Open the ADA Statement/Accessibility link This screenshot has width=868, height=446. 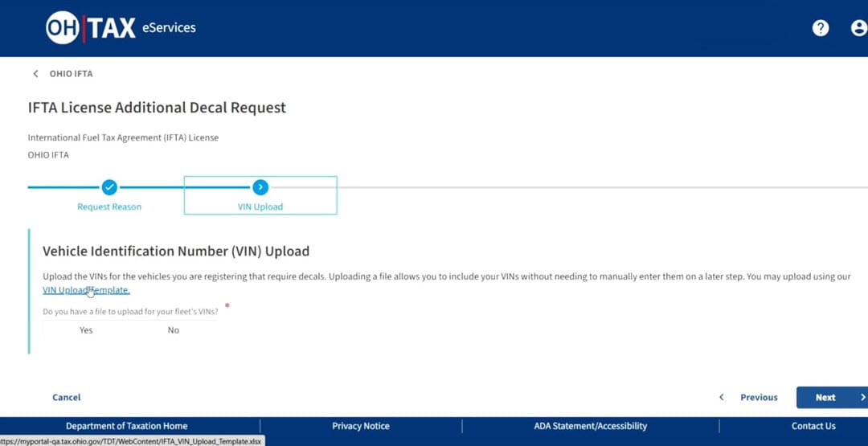point(590,426)
